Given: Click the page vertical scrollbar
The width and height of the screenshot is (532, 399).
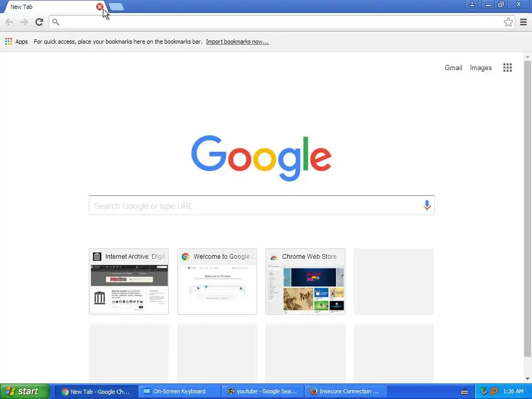Looking at the screenshot, I should tap(527, 209).
